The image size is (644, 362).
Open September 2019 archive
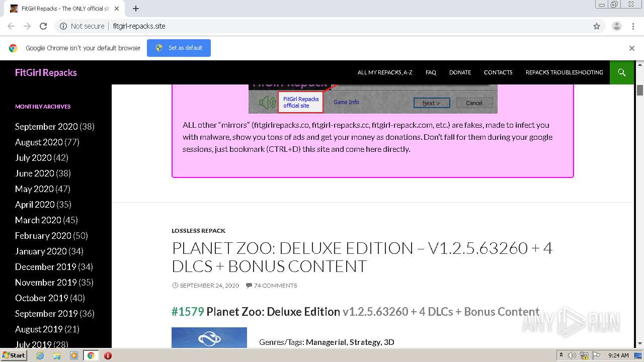click(x=46, y=314)
